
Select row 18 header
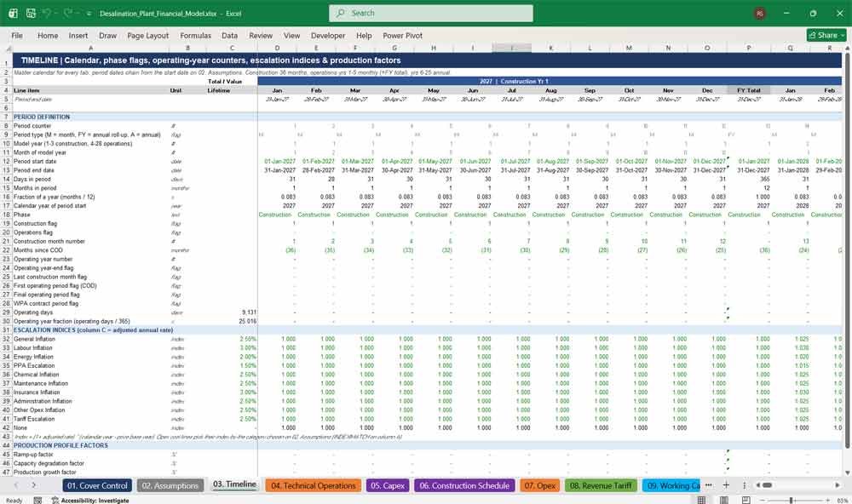coord(6,215)
